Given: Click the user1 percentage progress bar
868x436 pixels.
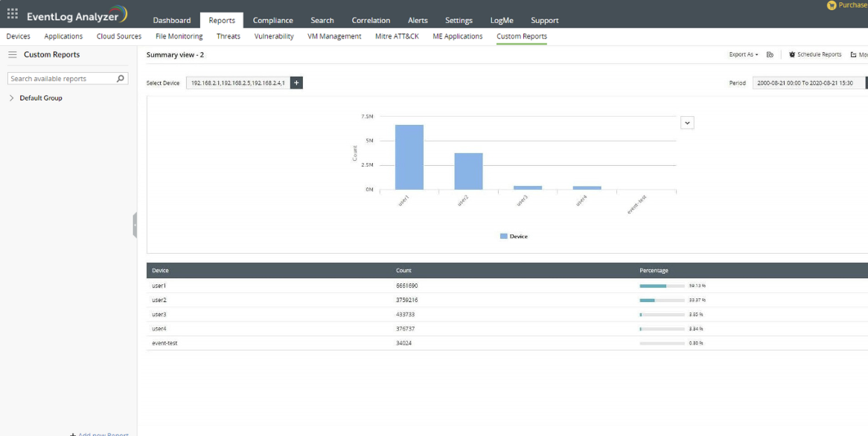Looking at the screenshot, I should 662,286.
